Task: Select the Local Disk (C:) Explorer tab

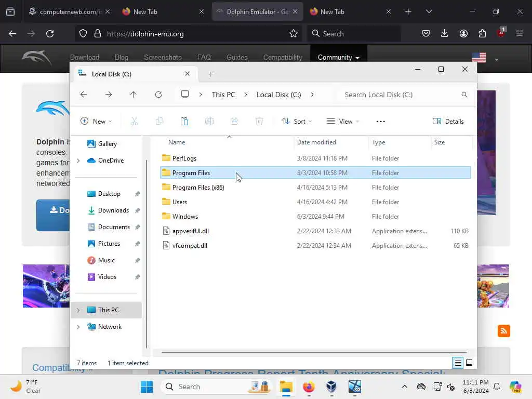Action: coord(135,74)
